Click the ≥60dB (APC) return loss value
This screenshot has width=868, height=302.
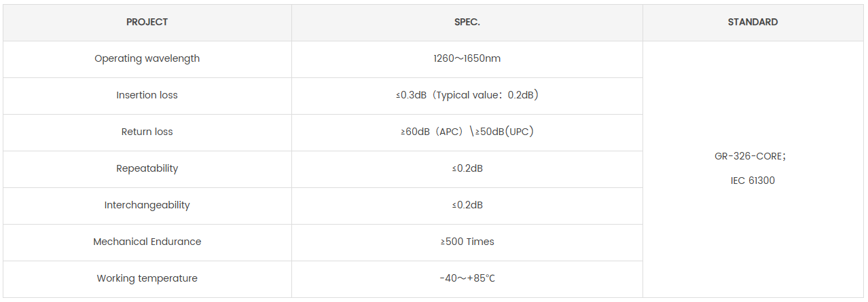coord(432,132)
